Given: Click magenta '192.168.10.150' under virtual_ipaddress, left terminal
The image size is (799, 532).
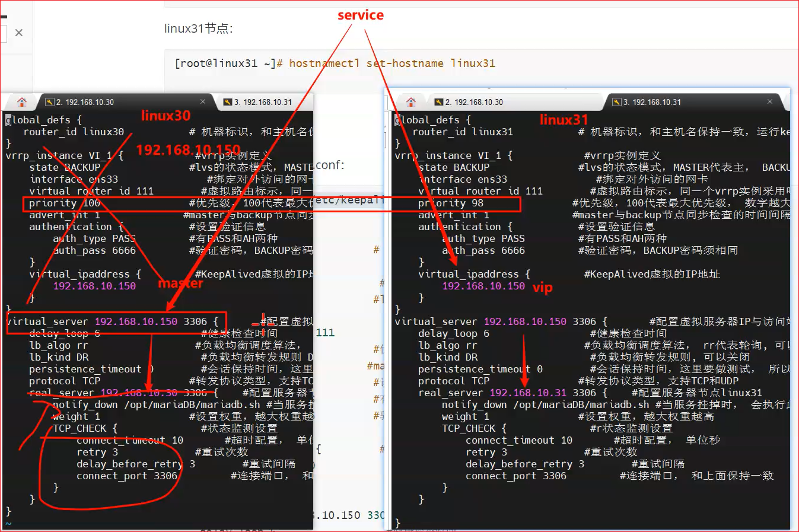Looking at the screenshot, I should [94, 286].
